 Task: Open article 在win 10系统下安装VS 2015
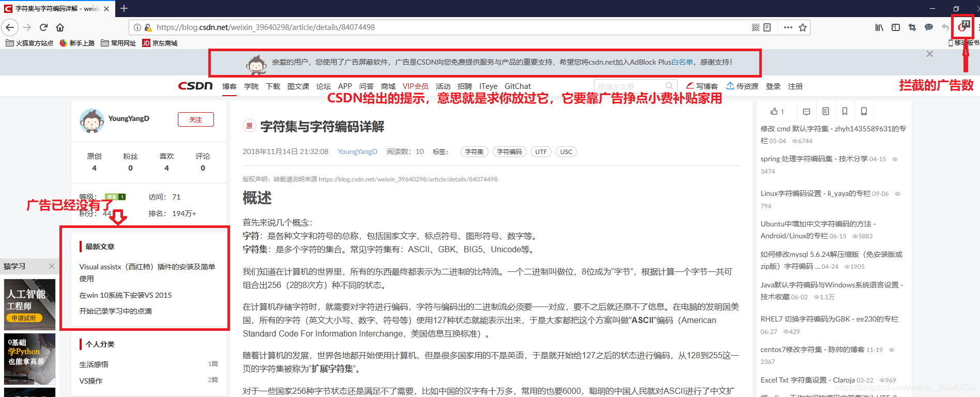point(126,295)
